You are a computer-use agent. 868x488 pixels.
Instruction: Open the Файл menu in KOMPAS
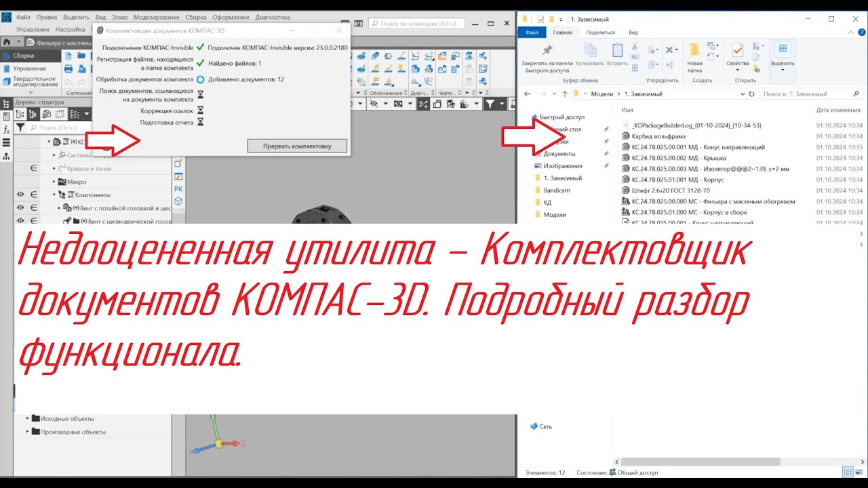[x=22, y=17]
